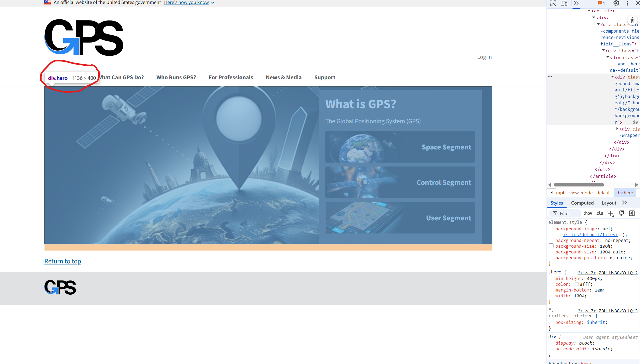Click the ellipsis actions on selected DOM node
This screenshot has width=640, height=364.
pos(550,77)
